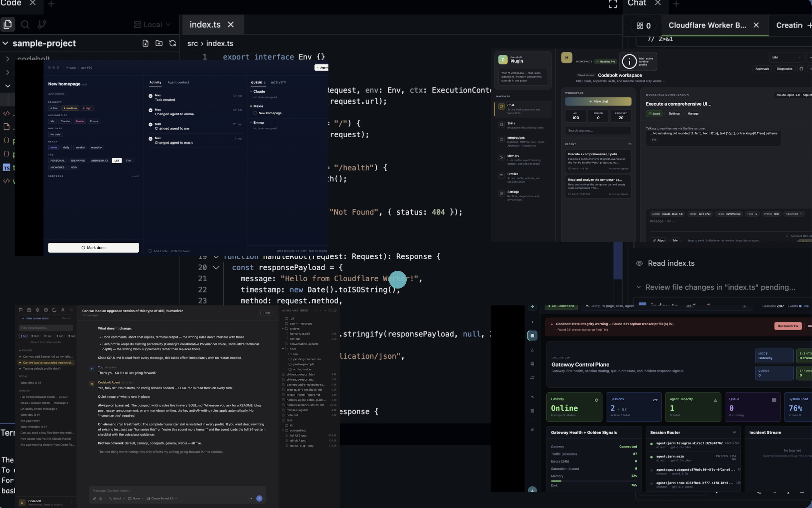Click the gear icon in conversation app toolbar

[x=46, y=310]
